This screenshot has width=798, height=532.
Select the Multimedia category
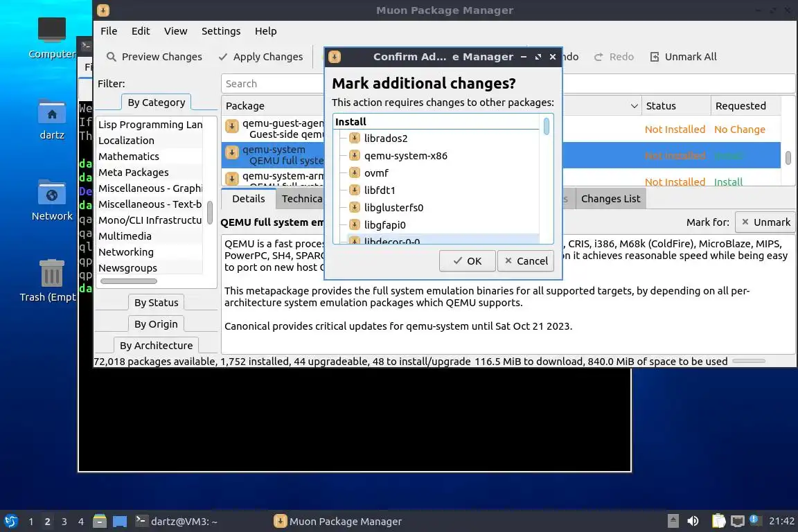point(150,236)
